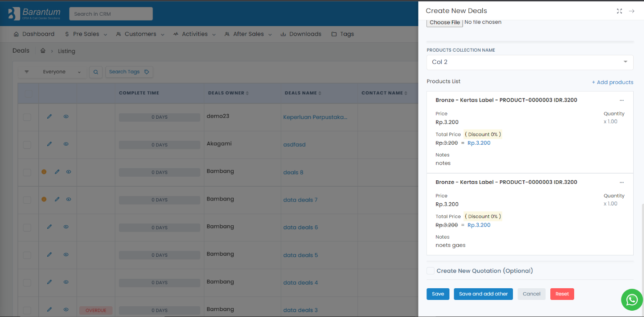Edit the data deals 4 pencil icon
Image resolution: width=644 pixels, height=317 pixels.
(50, 282)
